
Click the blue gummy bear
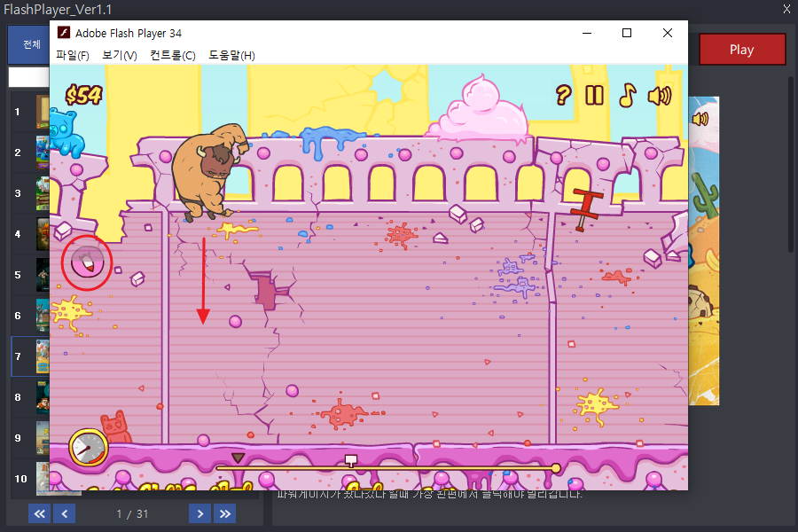(x=65, y=132)
